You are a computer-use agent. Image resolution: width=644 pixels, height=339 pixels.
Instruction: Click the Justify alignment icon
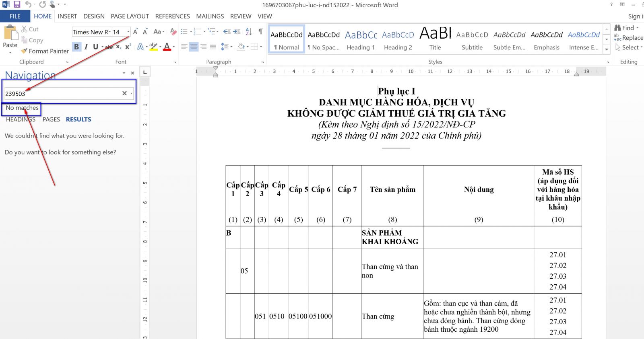tap(213, 47)
